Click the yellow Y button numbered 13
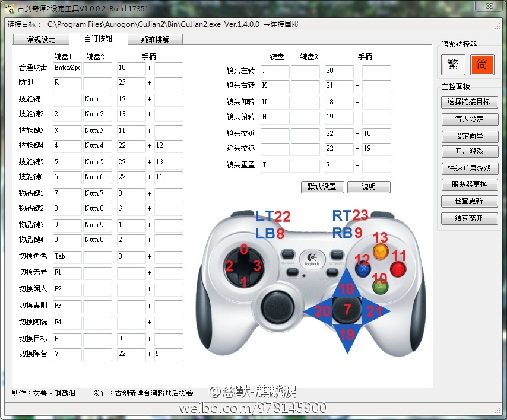Image resolution: width=507 pixels, height=420 pixels. [x=380, y=250]
